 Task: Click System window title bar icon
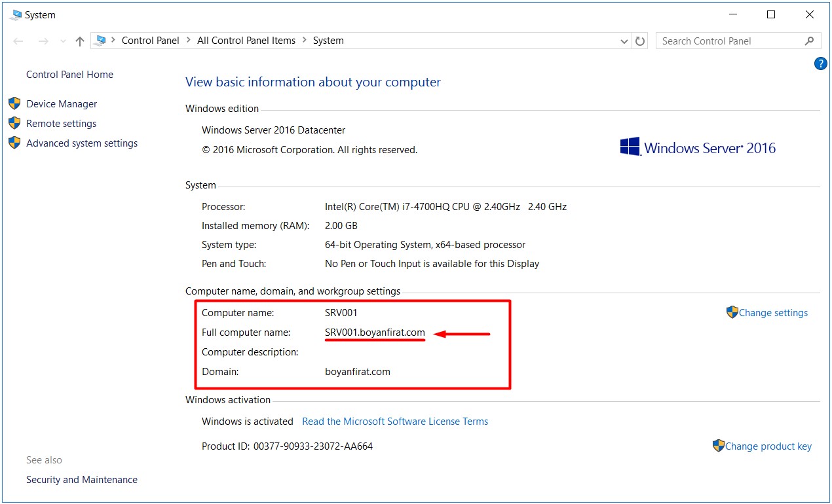16,14
